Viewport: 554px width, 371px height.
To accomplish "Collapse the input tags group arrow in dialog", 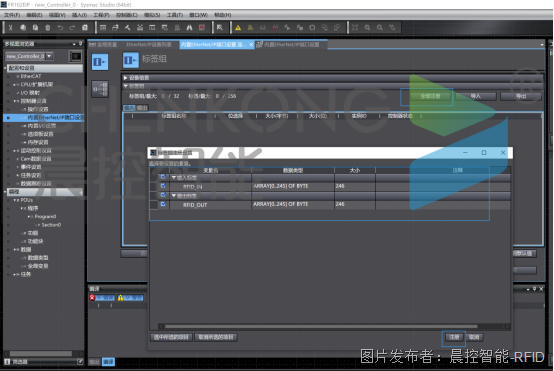I will [173, 177].
